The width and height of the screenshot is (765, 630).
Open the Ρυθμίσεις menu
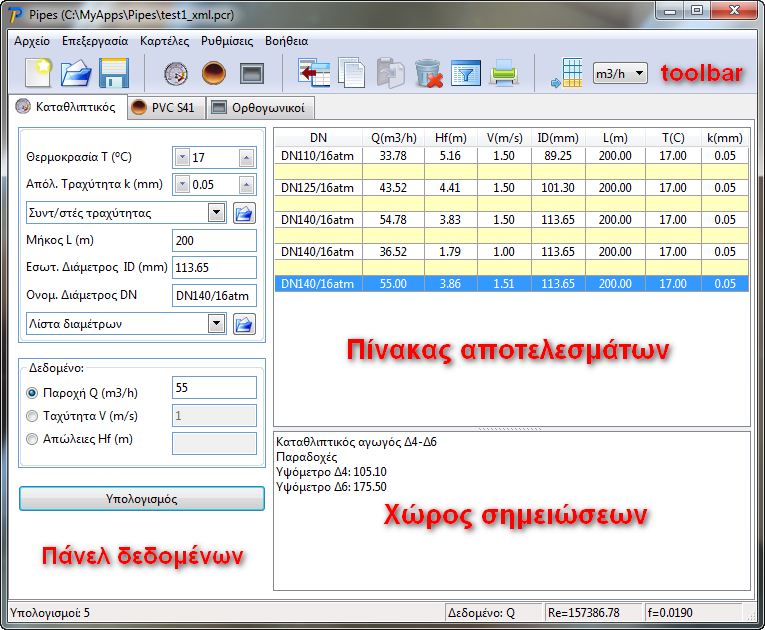227,41
